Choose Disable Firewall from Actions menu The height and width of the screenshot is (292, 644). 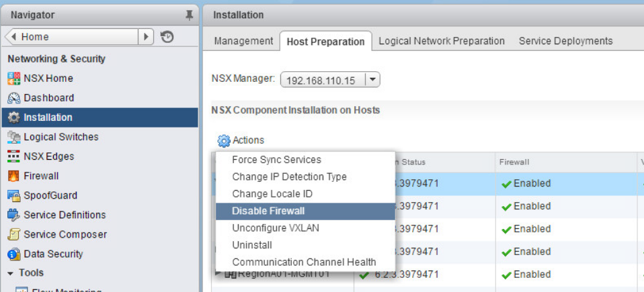pyautogui.click(x=305, y=211)
